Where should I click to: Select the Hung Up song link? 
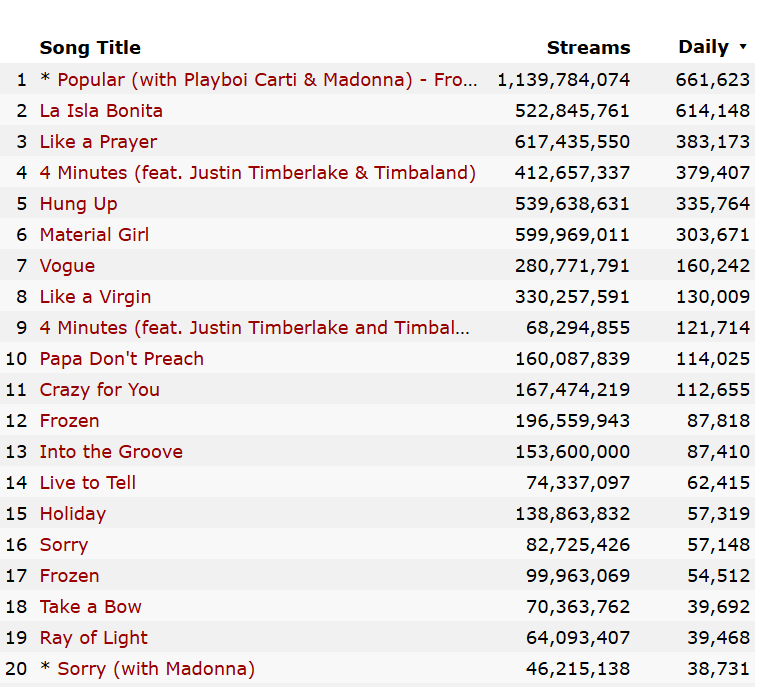click(78, 203)
